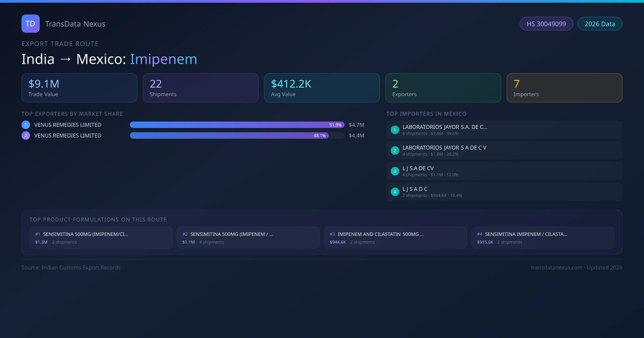Select the 22 Shipments stat card
The width and height of the screenshot is (644, 338).
[x=201, y=88]
